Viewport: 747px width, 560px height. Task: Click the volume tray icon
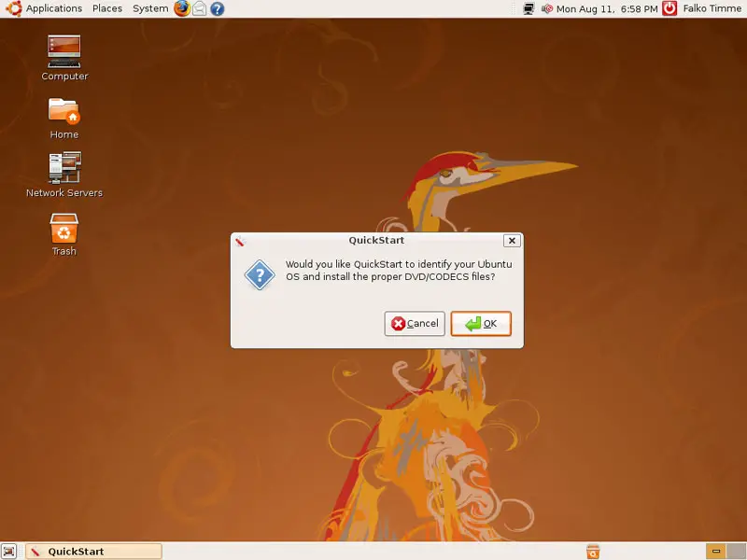tap(546, 8)
